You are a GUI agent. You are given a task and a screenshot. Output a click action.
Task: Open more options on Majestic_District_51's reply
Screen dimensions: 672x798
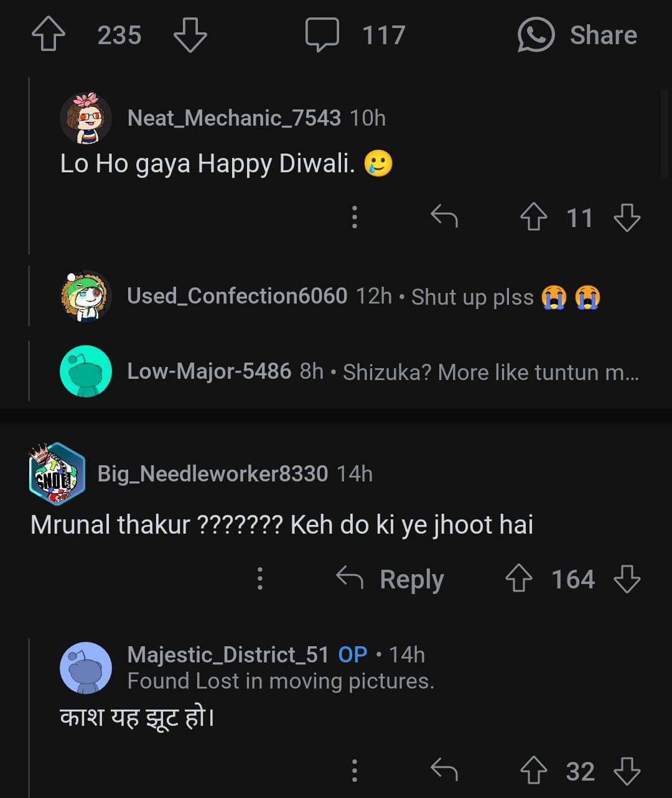(354, 771)
